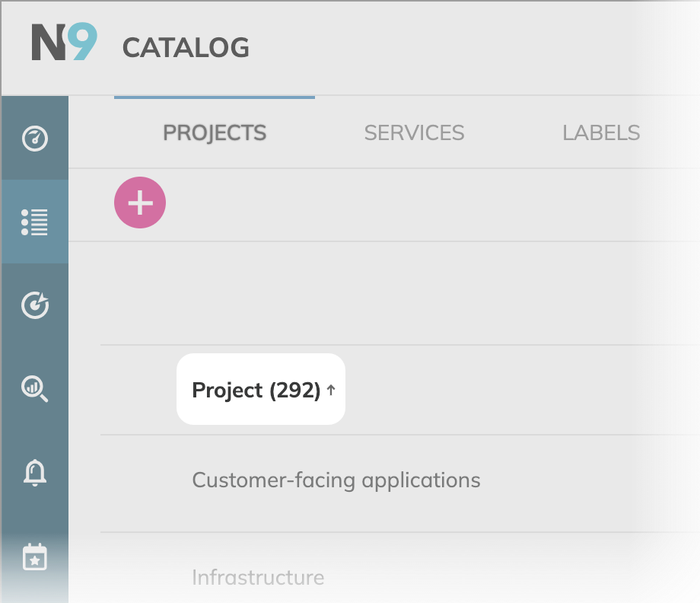Click the ascending sort arrow beside Project

click(x=331, y=391)
